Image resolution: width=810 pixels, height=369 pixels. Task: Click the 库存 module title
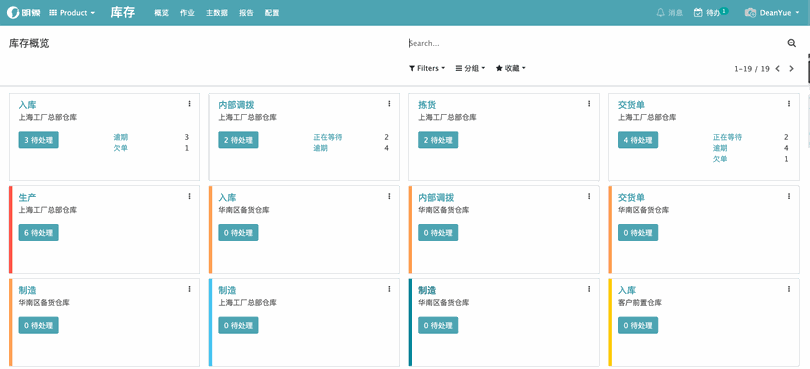click(122, 13)
